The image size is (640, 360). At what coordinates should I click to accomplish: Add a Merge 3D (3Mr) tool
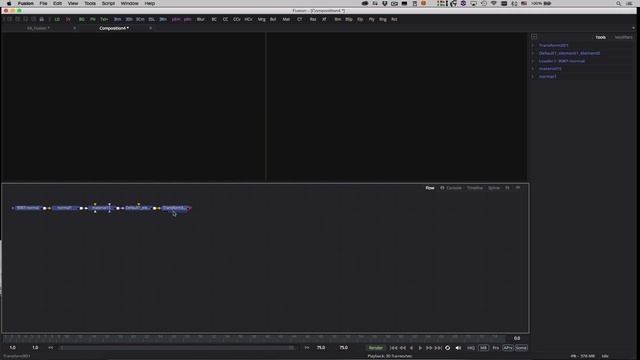pyautogui.click(x=163, y=19)
